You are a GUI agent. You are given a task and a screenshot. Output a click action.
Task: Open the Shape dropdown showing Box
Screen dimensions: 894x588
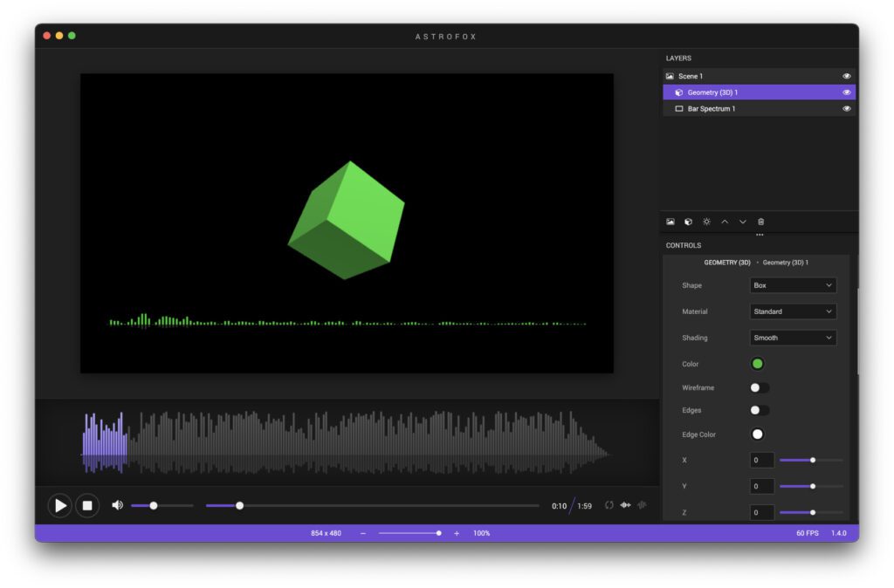pos(793,285)
